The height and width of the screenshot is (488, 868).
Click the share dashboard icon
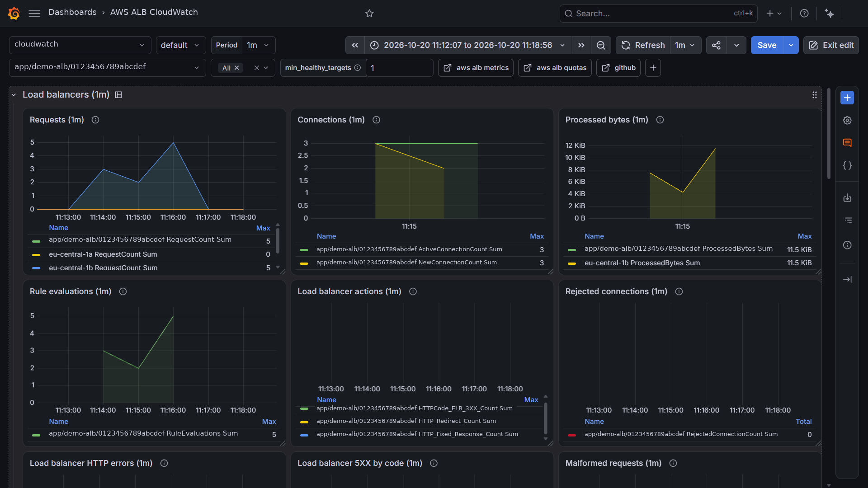(x=716, y=45)
